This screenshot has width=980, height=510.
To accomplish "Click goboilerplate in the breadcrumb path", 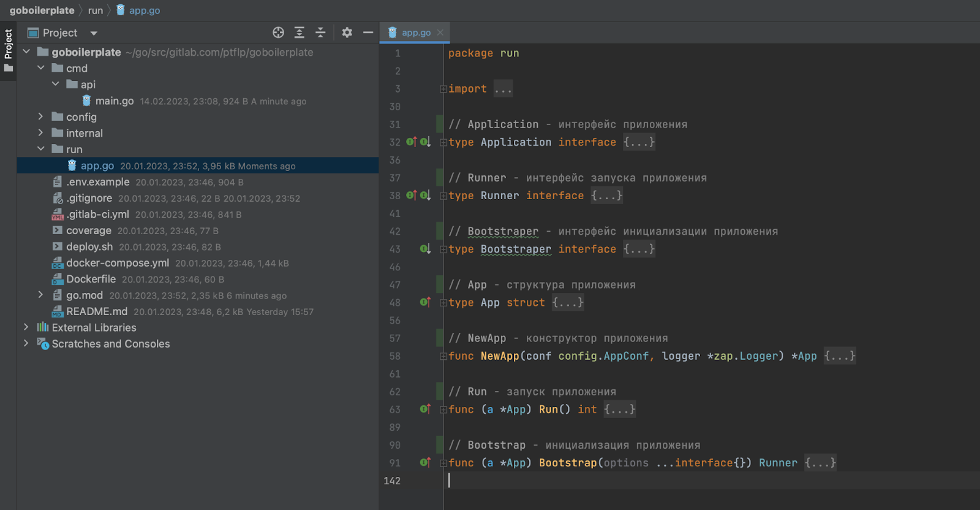I will point(42,10).
